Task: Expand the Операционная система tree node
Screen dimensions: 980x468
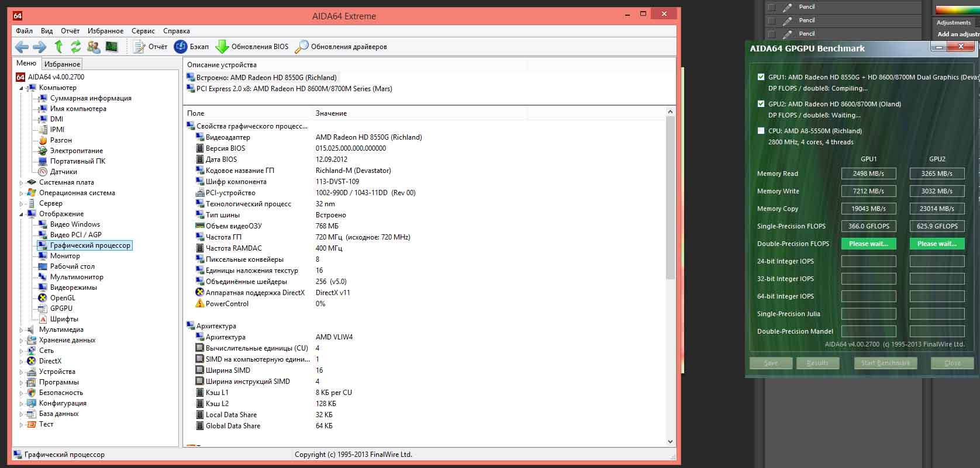Action: click(22, 193)
